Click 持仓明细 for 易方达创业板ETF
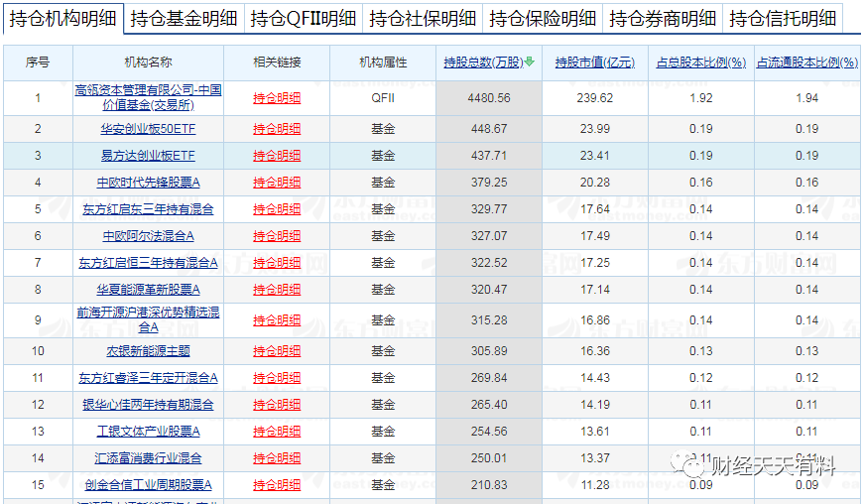The width and height of the screenshot is (864, 504). click(x=277, y=156)
